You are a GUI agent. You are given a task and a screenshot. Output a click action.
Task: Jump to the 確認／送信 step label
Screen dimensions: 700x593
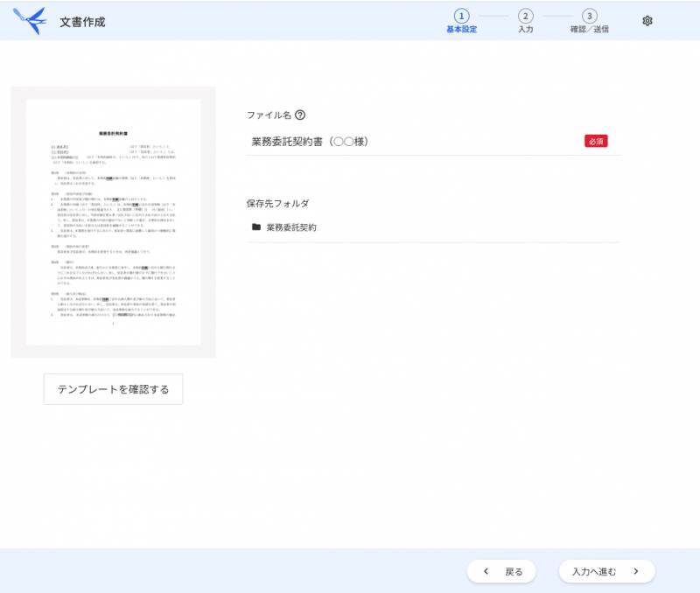(589, 30)
